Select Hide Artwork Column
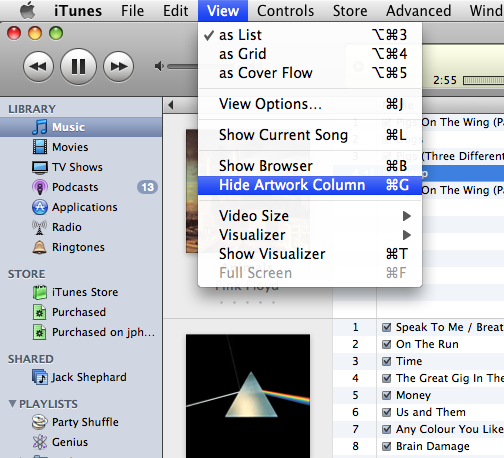 tap(310, 185)
